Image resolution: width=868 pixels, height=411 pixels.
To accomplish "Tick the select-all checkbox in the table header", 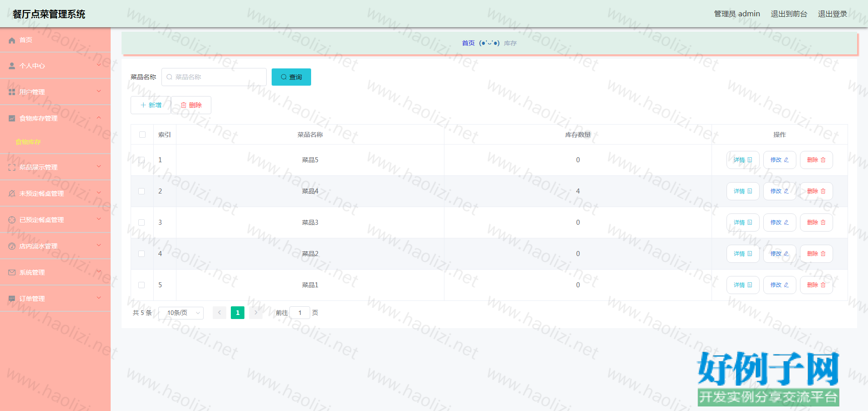I will pyautogui.click(x=142, y=135).
